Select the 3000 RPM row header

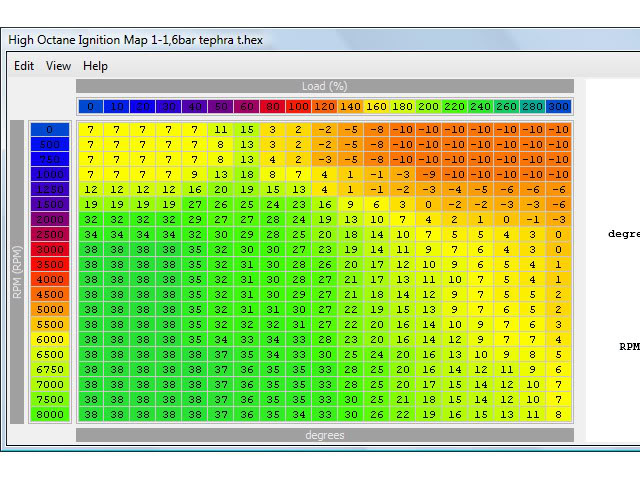pos(50,249)
